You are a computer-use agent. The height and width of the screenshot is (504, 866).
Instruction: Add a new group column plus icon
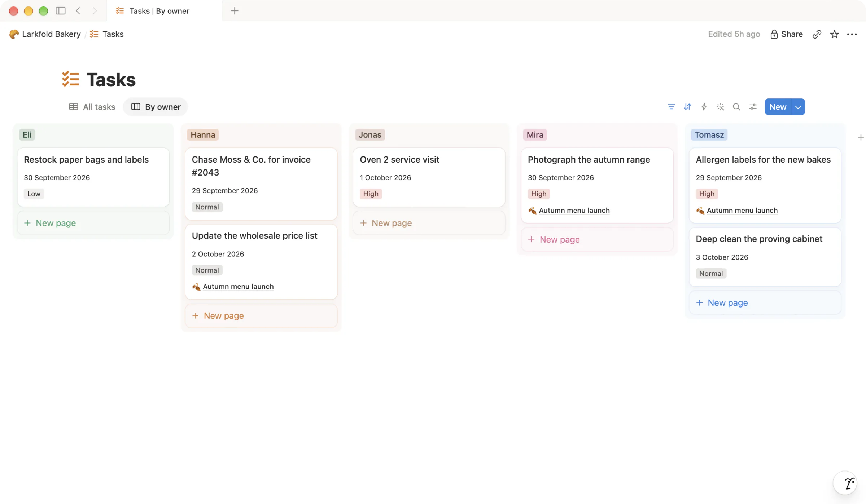click(x=861, y=137)
